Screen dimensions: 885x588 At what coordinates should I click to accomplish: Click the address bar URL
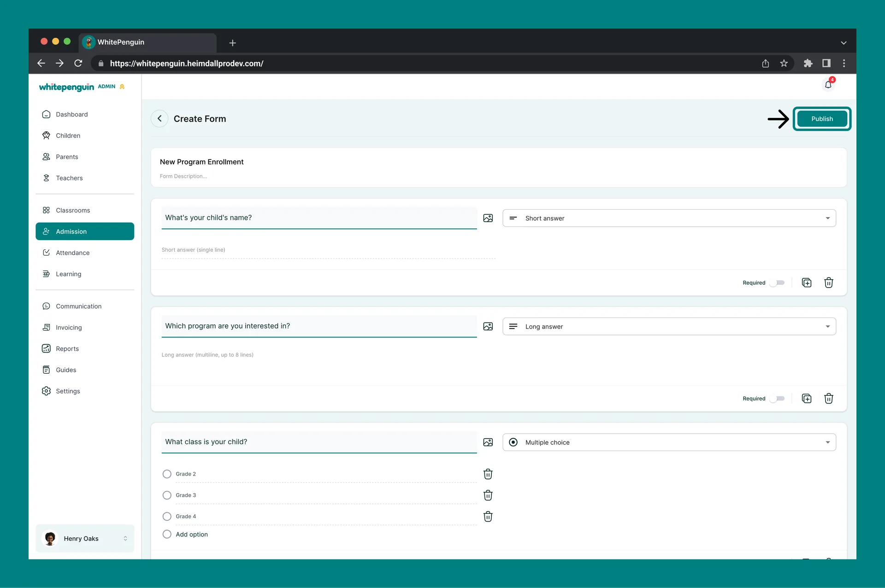click(187, 64)
